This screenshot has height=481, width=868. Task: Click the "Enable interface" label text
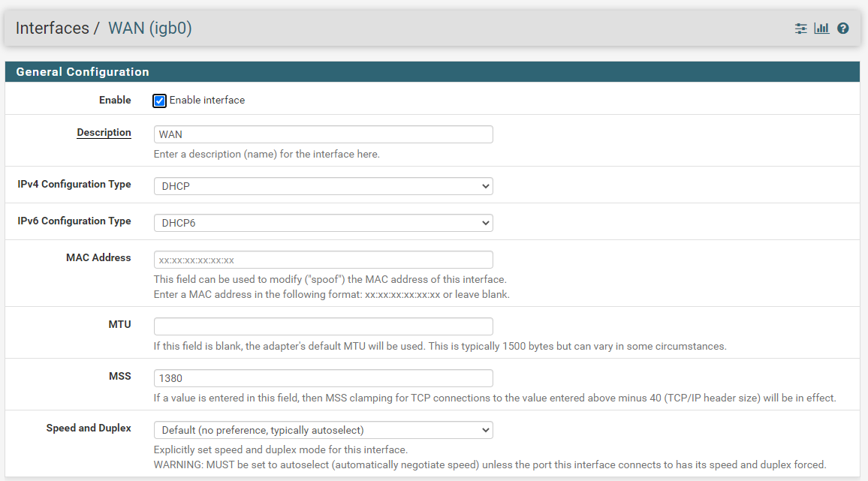[207, 101]
